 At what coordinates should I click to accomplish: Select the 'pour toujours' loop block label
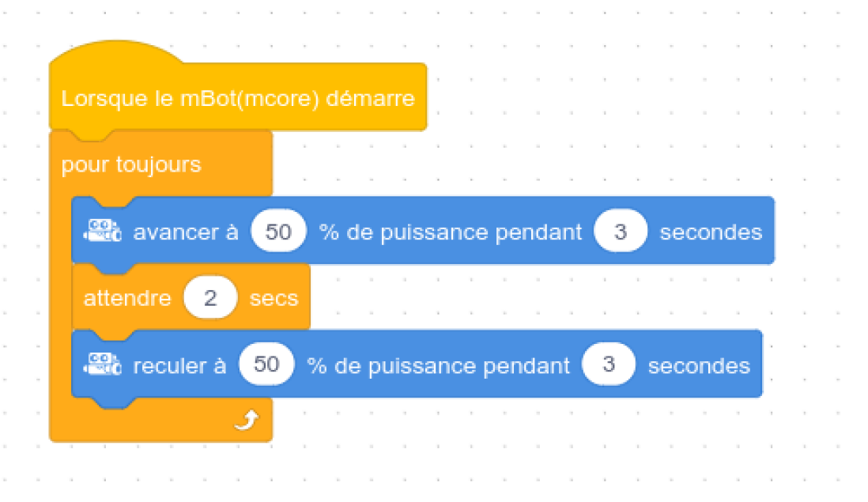131,164
